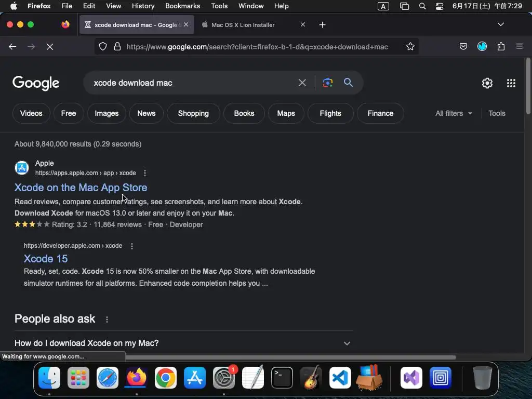Filter results by Maps

(x=286, y=113)
